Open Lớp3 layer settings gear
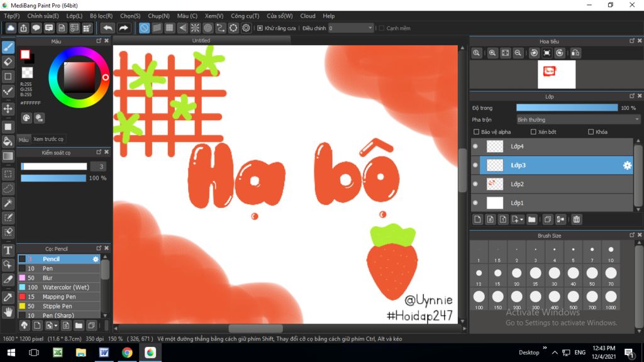 627,165
